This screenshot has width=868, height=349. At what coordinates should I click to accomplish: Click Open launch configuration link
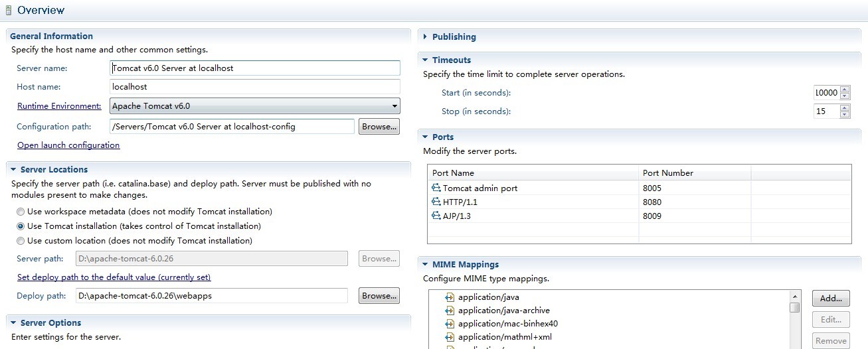pos(68,145)
